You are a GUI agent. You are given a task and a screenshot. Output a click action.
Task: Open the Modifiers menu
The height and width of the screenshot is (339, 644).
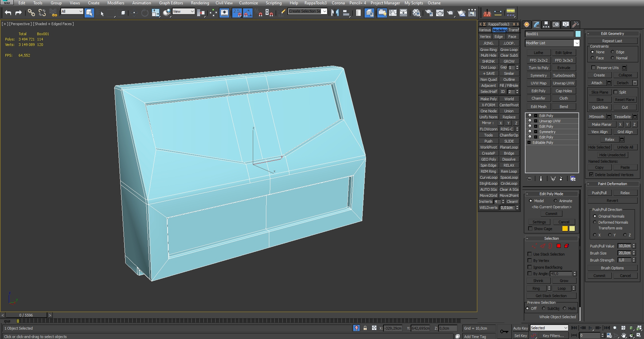coord(116,3)
